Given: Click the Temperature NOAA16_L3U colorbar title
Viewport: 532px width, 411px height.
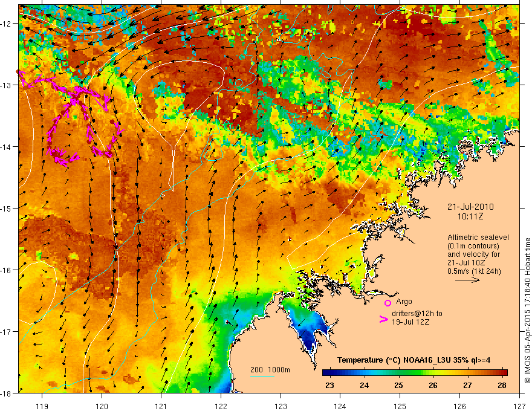Looking at the screenshot, I should (x=414, y=360).
